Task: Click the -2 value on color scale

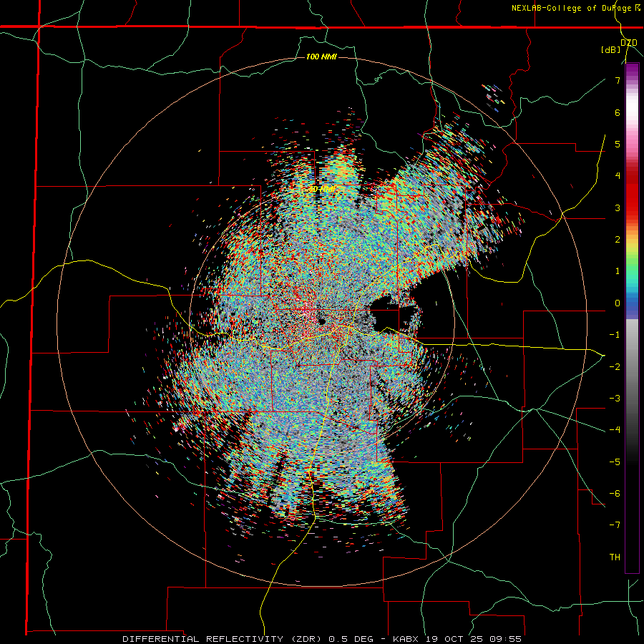Action: 615,366
